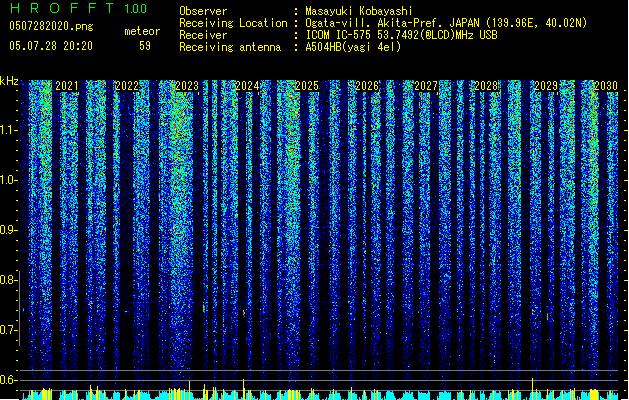Image resolution: width=629 pixels, height=400 pixels.
Task: Click the 2027 time marker
Action: [426, 86]
